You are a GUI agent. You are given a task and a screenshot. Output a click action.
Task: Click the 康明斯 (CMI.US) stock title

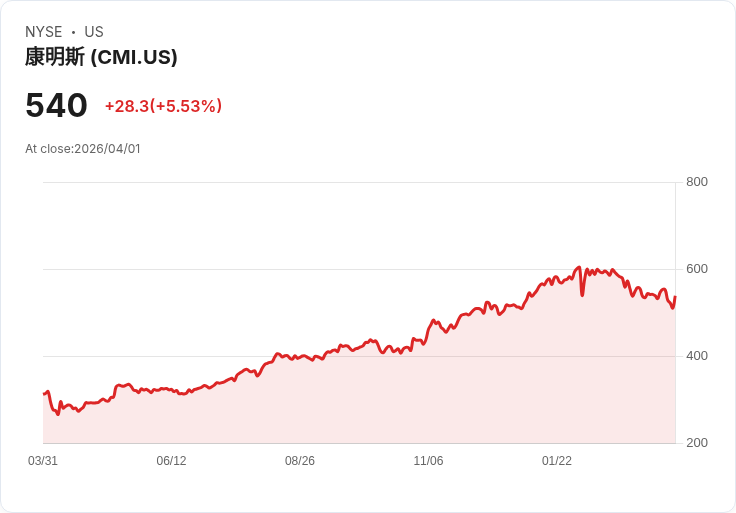pyautogui.click(x=101, y=57)
